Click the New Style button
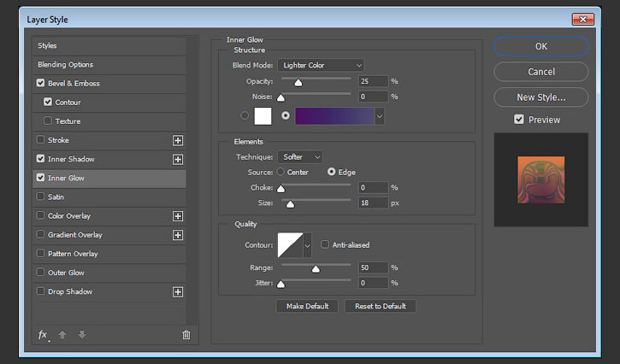 coord(541,97)
